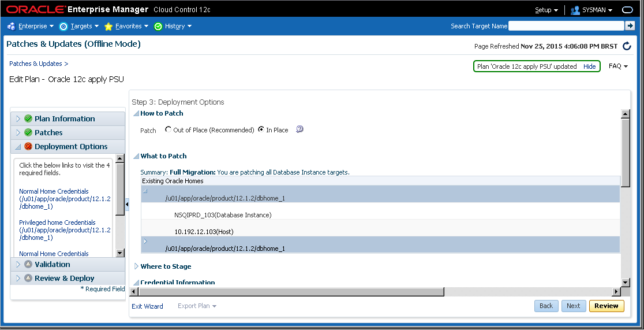Click the Enterprise cubes icon
Screen dimensions: 644x330
(x=12, y=27)
